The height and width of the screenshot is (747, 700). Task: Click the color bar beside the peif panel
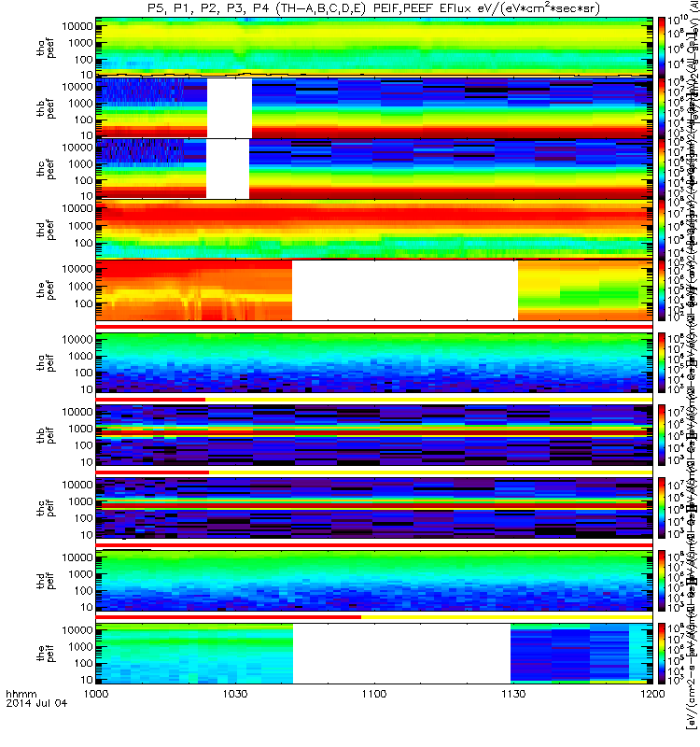tap(662, 653)
